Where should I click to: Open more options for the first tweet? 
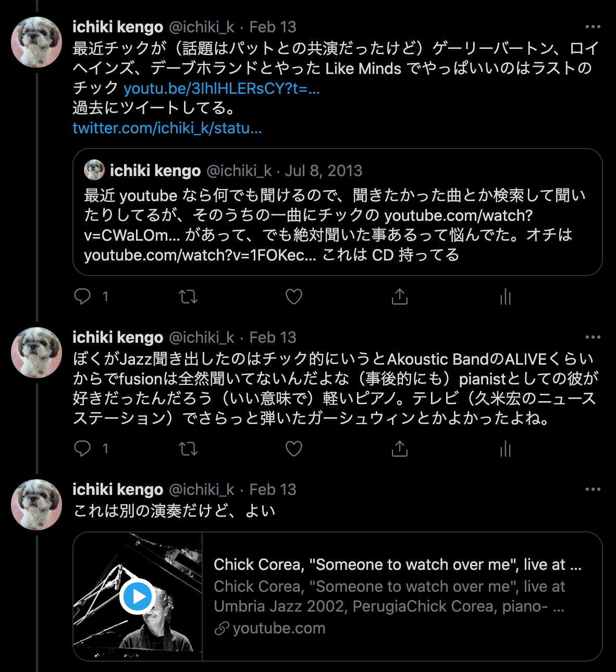tap(593, 27)
